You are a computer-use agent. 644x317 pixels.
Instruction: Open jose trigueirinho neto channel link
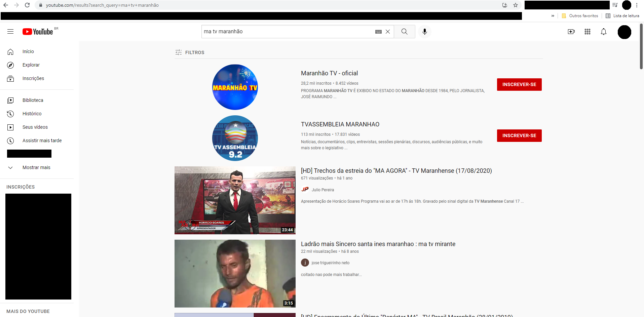pos(331,263)
